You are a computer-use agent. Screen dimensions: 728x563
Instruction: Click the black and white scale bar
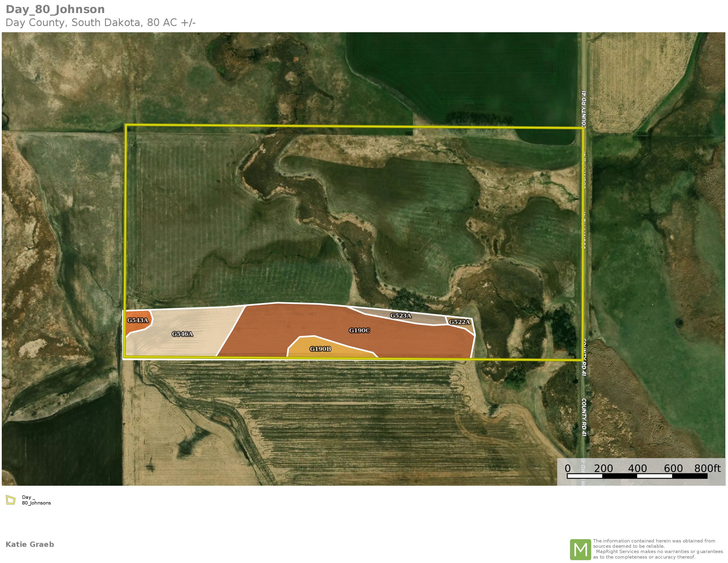point(637,476)
